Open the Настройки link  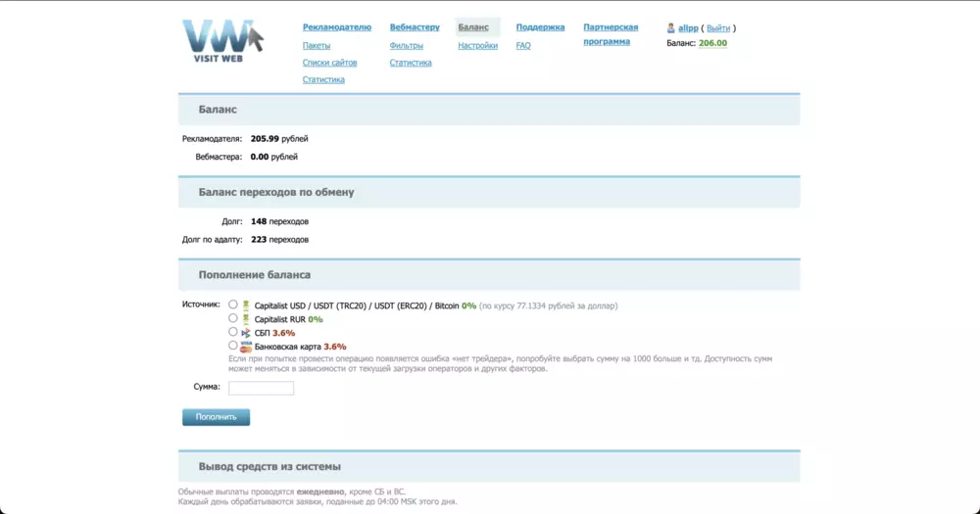pos(477,46)
